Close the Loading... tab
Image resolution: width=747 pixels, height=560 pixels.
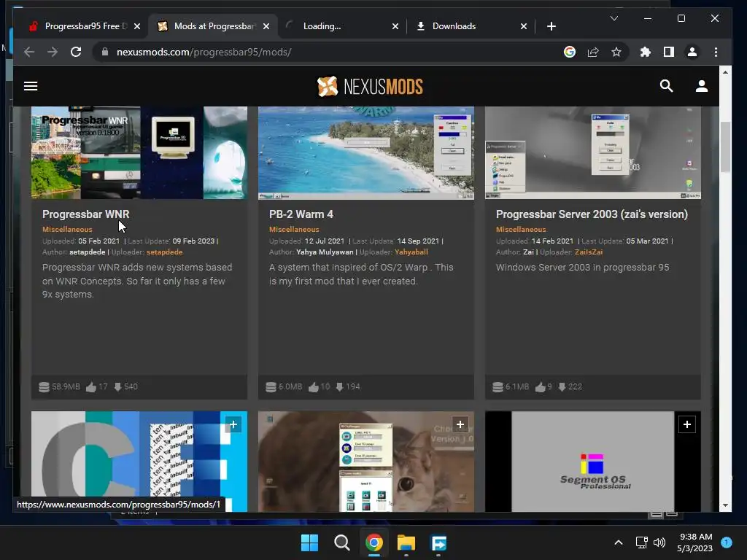point(395,26)
